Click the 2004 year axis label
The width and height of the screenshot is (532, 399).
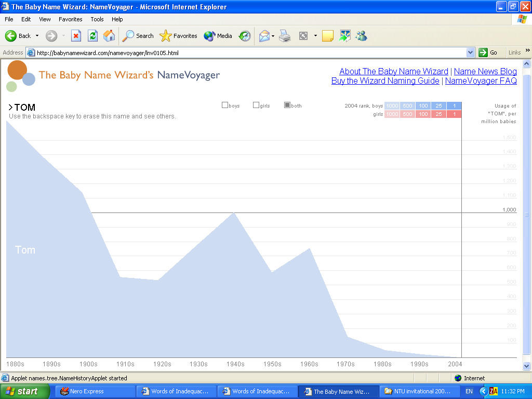pyautogui.click(x=455, y=364)
